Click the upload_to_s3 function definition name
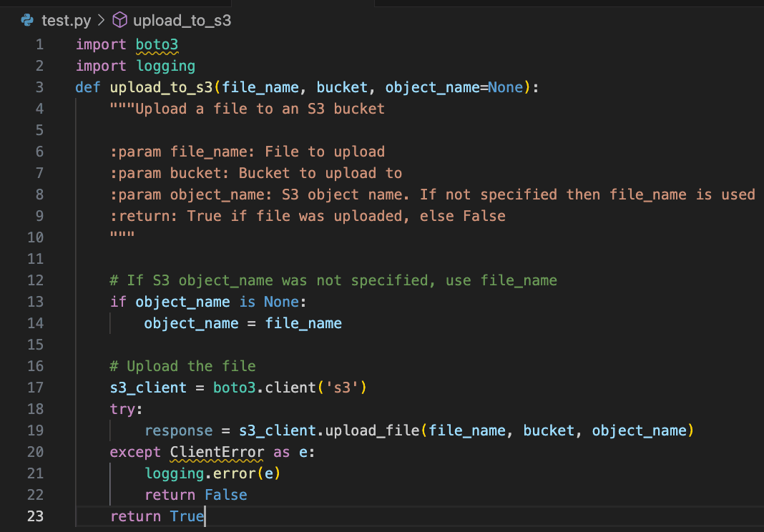Screen dimensions: 764x532 (x=162, y=87)
